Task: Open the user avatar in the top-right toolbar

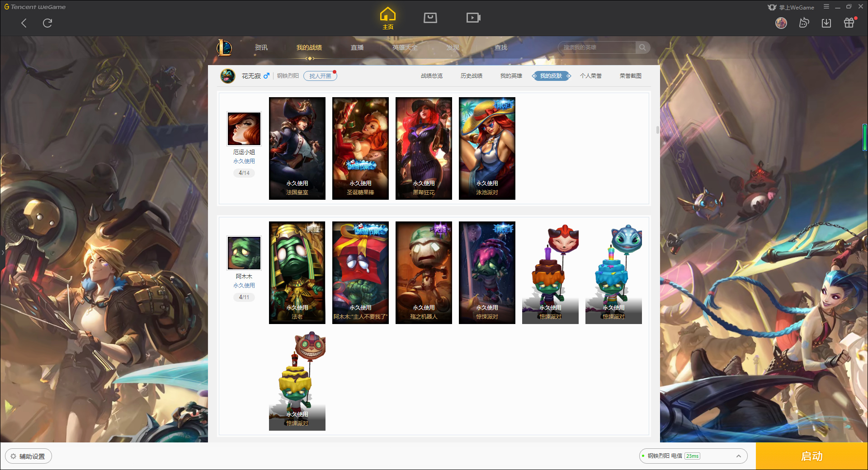Action: click(x=781, y=23)
